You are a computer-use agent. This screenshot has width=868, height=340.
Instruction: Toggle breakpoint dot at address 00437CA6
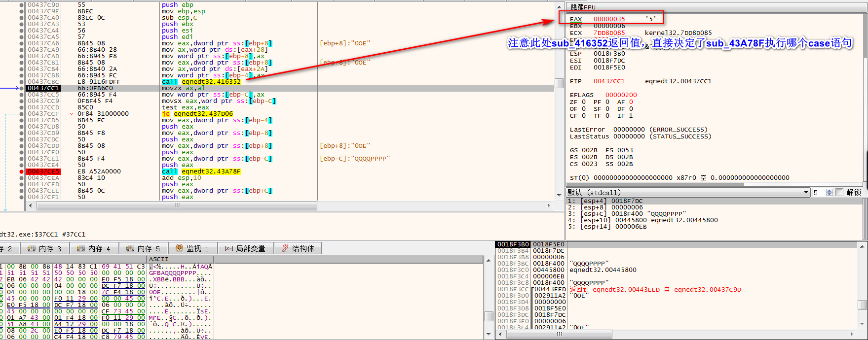pos(21,43)
